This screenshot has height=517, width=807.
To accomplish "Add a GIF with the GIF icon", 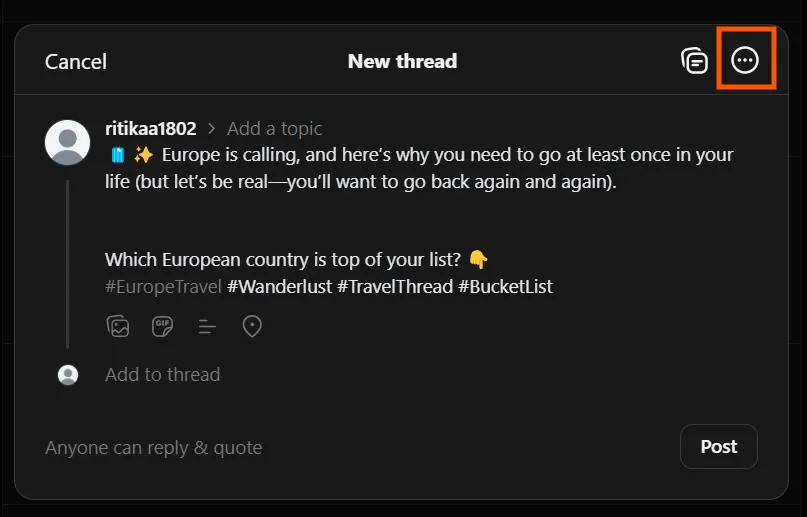I will coord(163,326).
